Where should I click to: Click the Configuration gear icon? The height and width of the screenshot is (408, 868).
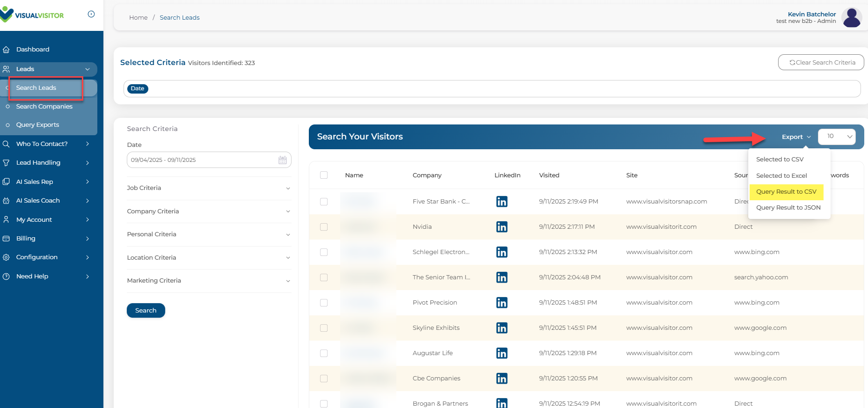(x=6, y=257)
